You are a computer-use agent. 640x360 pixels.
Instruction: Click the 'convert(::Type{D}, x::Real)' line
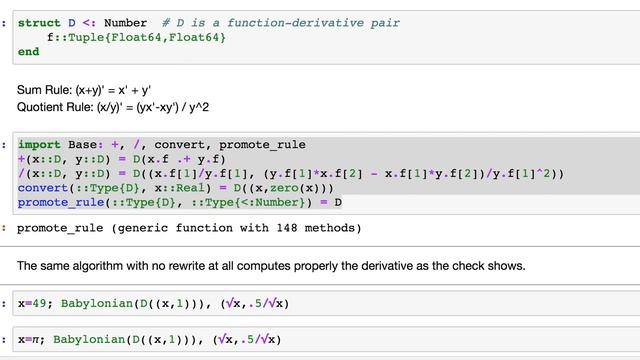(176, 188)
